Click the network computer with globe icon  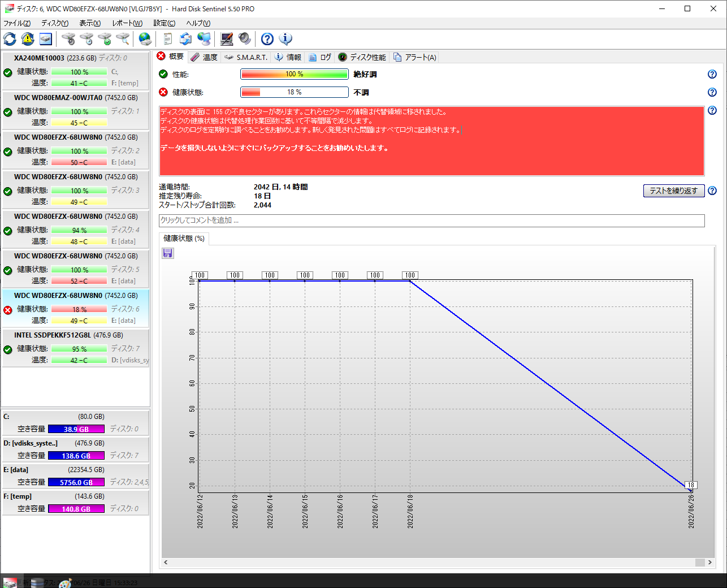point(204,39)
